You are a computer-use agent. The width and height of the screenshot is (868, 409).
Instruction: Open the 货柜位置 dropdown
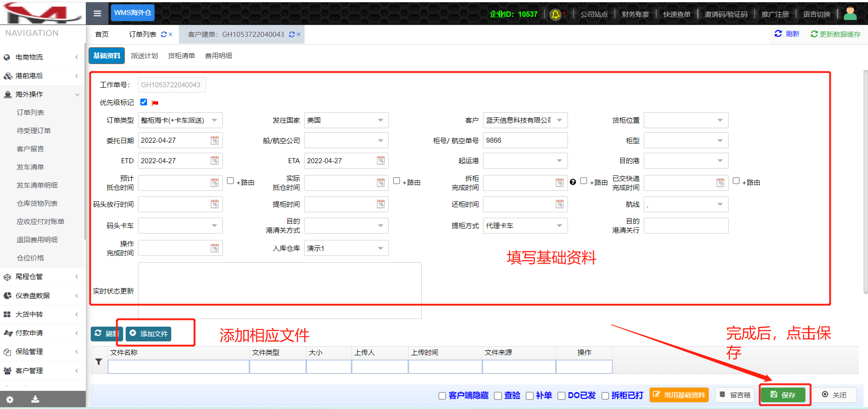(x=686, y=120)
